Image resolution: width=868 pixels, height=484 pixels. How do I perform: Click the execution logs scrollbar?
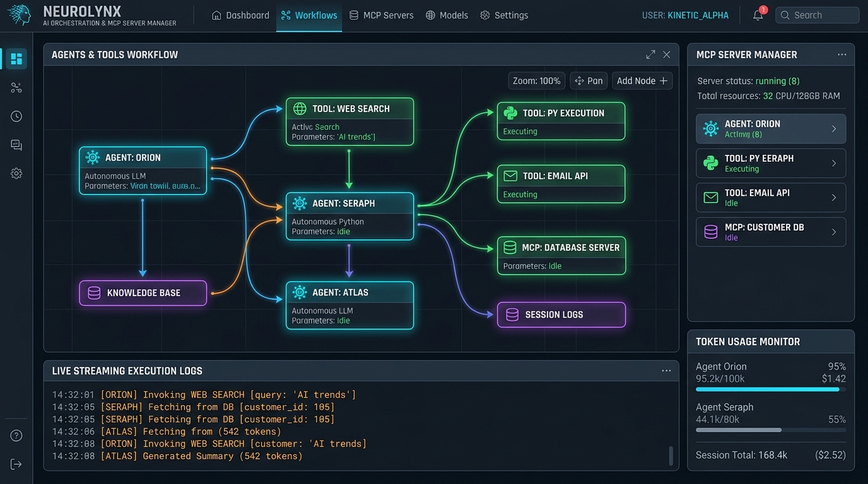point(671,456)
